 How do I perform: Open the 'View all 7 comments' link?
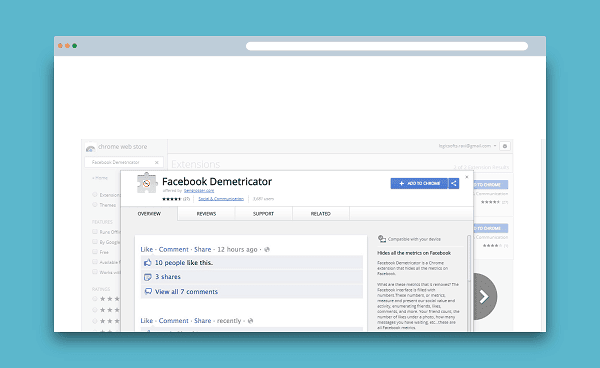(186, 291)
